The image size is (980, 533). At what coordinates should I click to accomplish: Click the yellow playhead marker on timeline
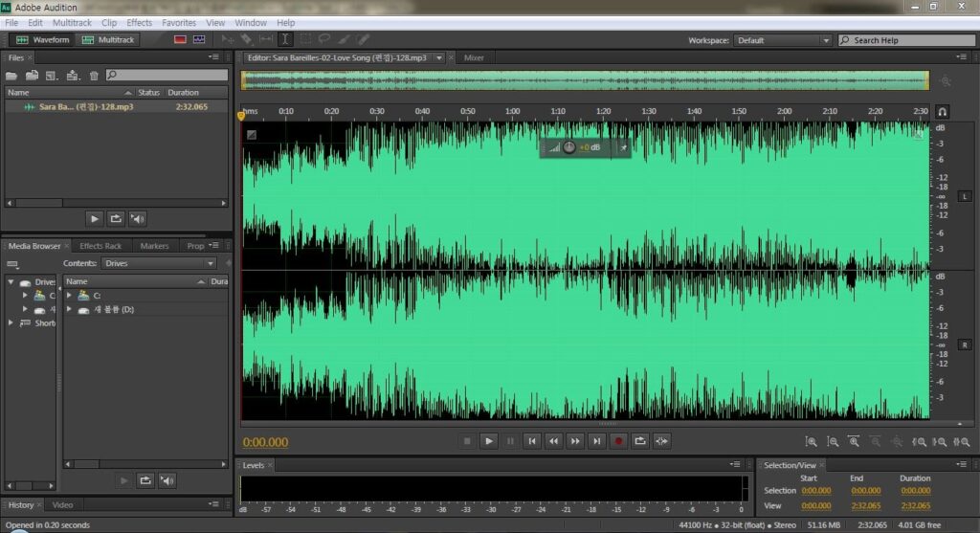pos(241,116)
